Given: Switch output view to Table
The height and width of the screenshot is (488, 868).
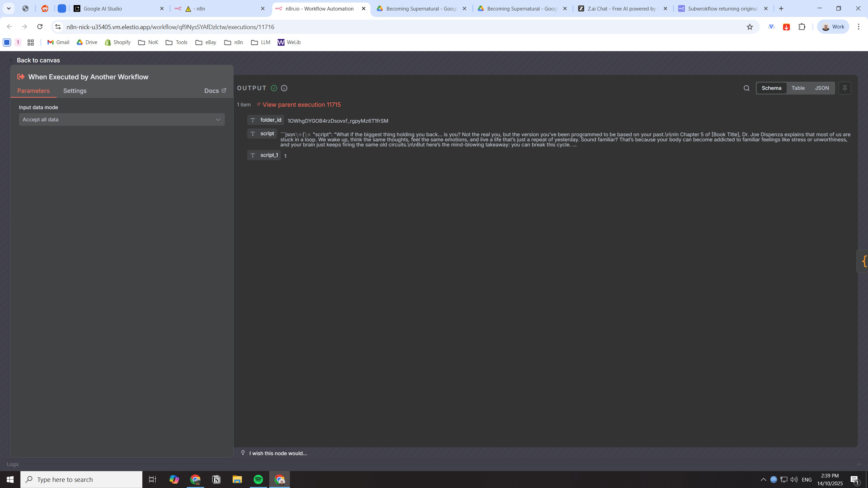Looking at the screenshot, I should (x=798, y=88).
